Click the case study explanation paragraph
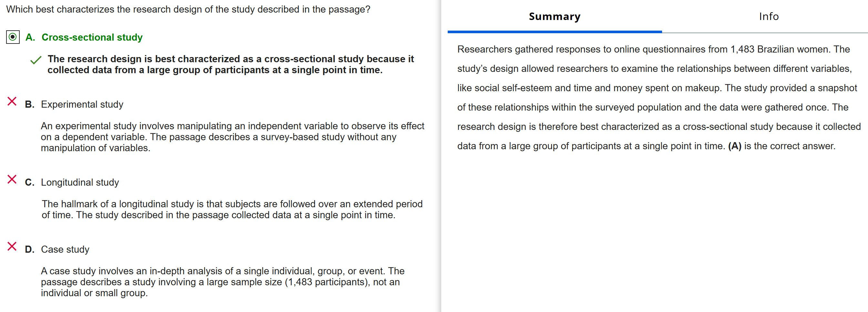 pyautogui.click(x=222, y=282)
